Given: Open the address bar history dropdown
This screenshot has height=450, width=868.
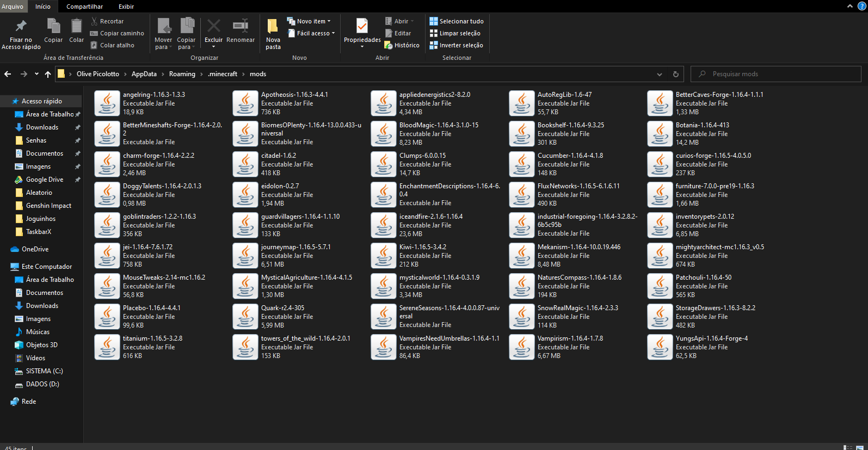Looking at the screenshot, I should click(660, 74).
